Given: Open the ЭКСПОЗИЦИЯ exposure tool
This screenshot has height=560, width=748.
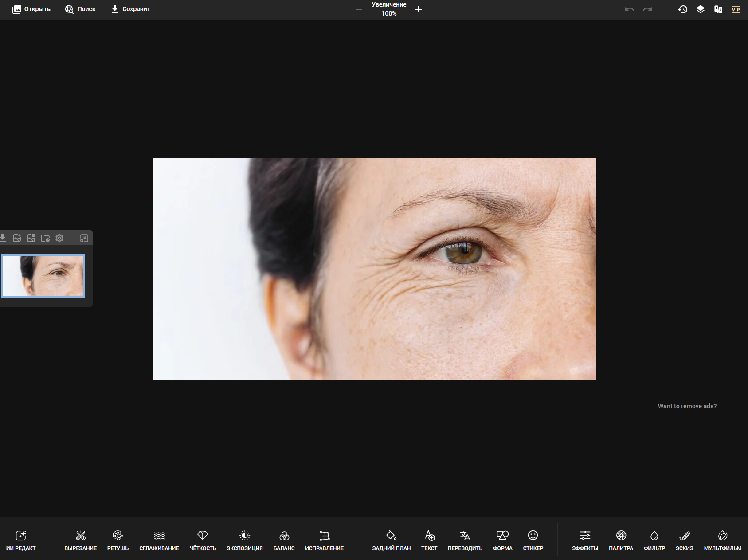Looking at the screenshot, I should 245,540.
